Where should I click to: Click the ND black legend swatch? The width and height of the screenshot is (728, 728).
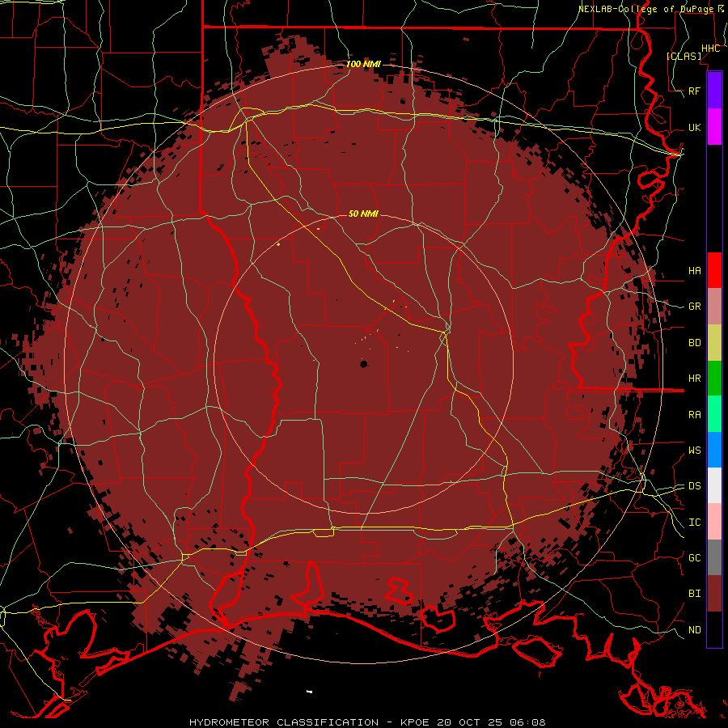[x=714, y=629]
